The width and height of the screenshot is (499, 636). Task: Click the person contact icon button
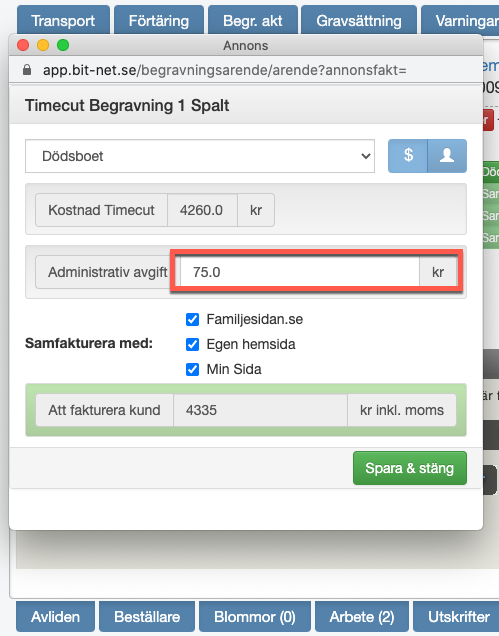point(447,156)
